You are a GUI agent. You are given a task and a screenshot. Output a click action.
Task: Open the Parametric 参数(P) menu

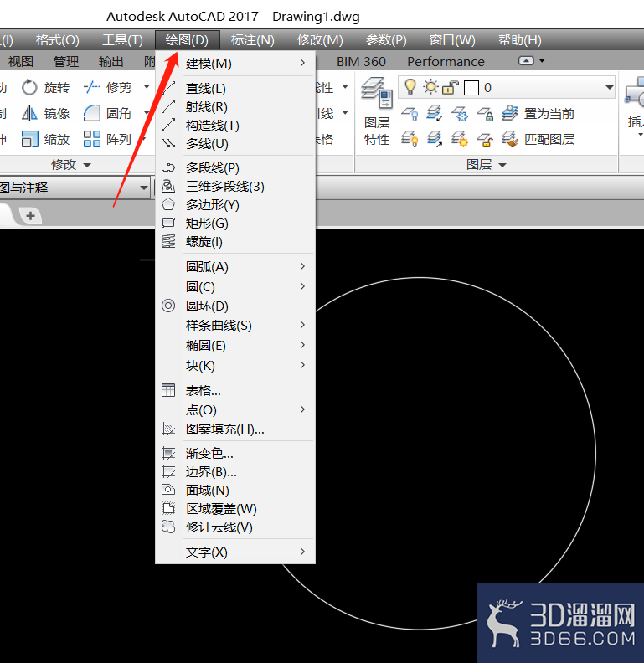click(x=386, y=39)
